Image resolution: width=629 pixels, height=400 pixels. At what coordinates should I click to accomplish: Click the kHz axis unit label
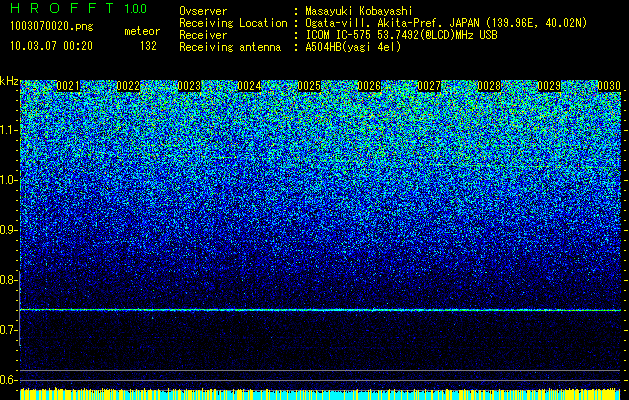click(9, 81)
